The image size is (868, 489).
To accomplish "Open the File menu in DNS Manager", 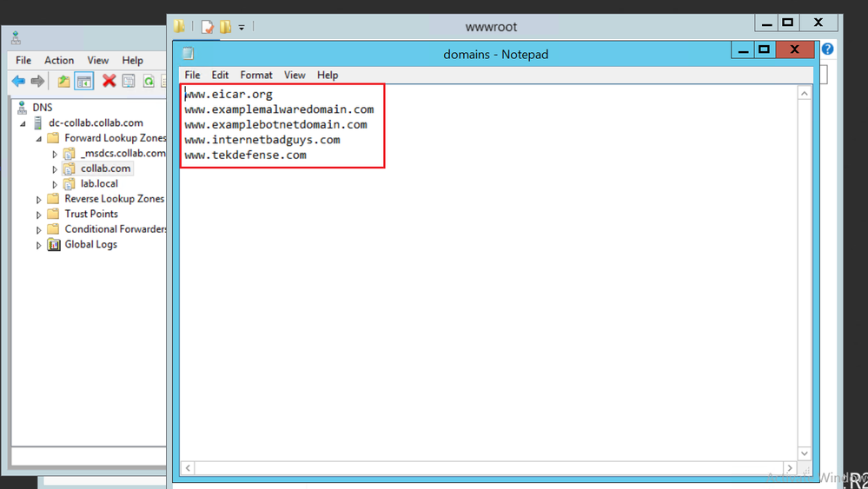I will [x=23, y=60].
